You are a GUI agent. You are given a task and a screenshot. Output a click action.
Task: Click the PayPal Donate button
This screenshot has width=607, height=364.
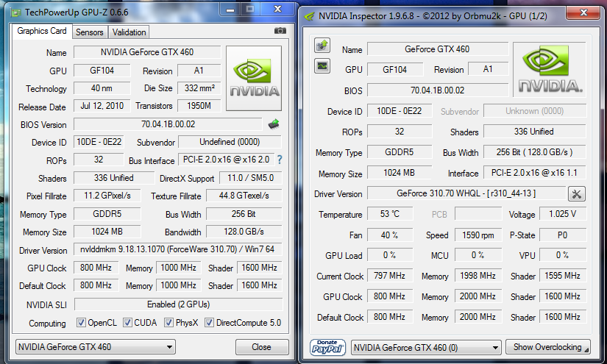click(327, 347)
